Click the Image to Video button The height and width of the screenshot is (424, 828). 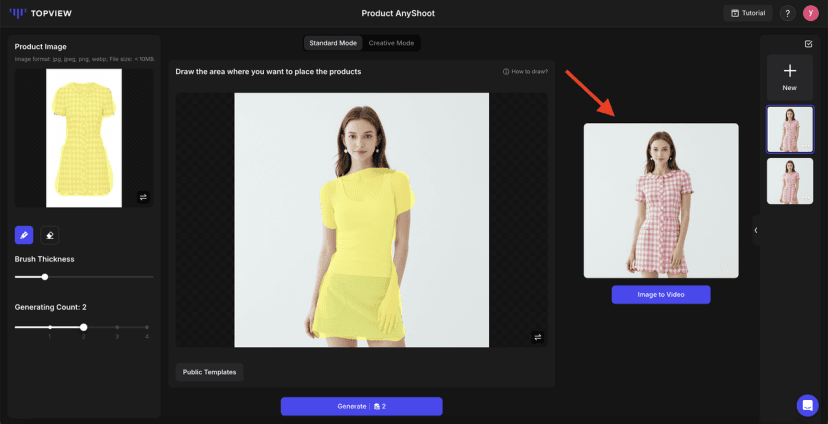[660, 294]
